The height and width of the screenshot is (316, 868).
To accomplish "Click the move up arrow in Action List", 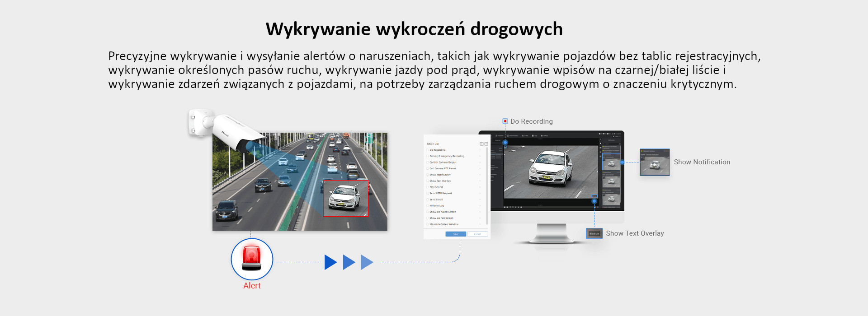I will 481,144.
